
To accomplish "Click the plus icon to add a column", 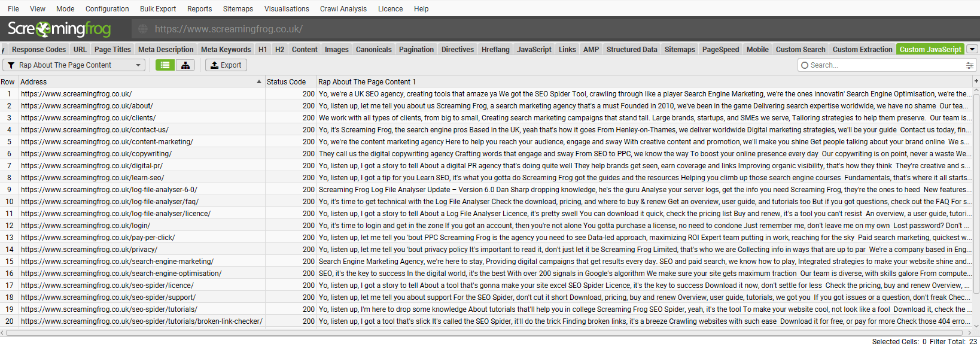I will [x=976, y=81].
